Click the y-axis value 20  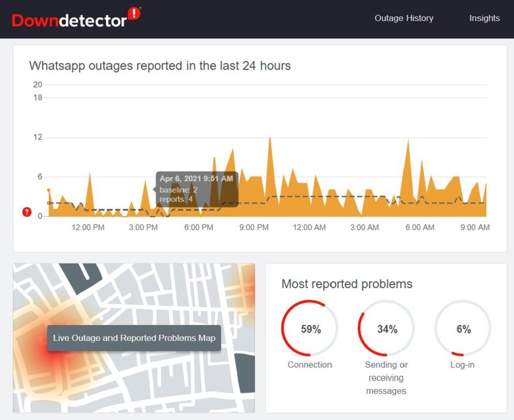point(38,85)
